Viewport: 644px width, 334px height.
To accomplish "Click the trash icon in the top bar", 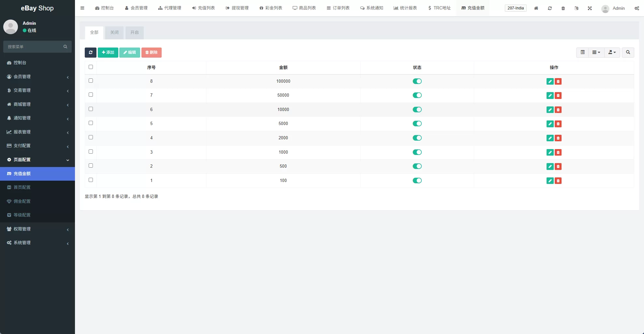I will point(563,8).
